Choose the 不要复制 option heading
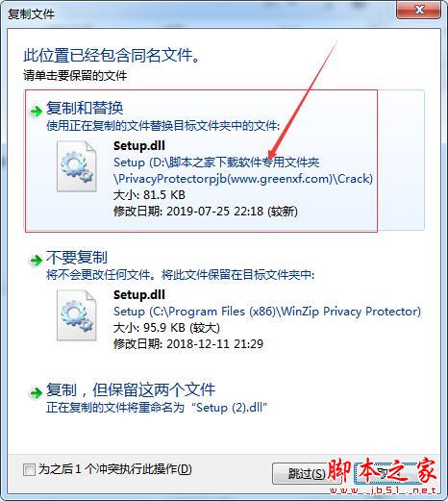This screenshot has height=501, width=448. pos(77,257)
